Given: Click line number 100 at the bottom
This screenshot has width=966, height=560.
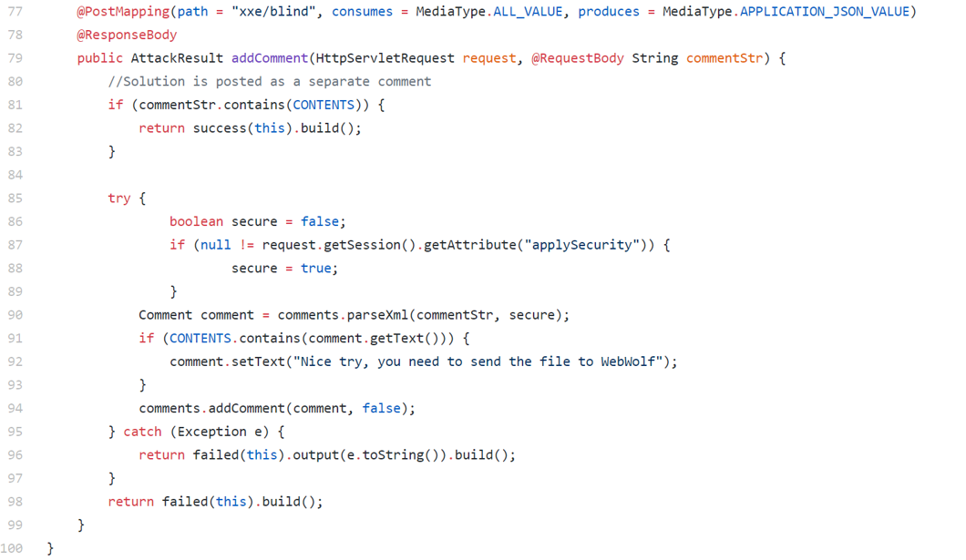Looking at the screenshot, I should [x=13, y=548].
